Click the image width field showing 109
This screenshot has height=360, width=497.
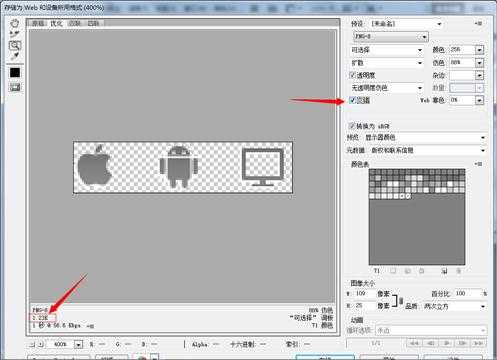365,293
